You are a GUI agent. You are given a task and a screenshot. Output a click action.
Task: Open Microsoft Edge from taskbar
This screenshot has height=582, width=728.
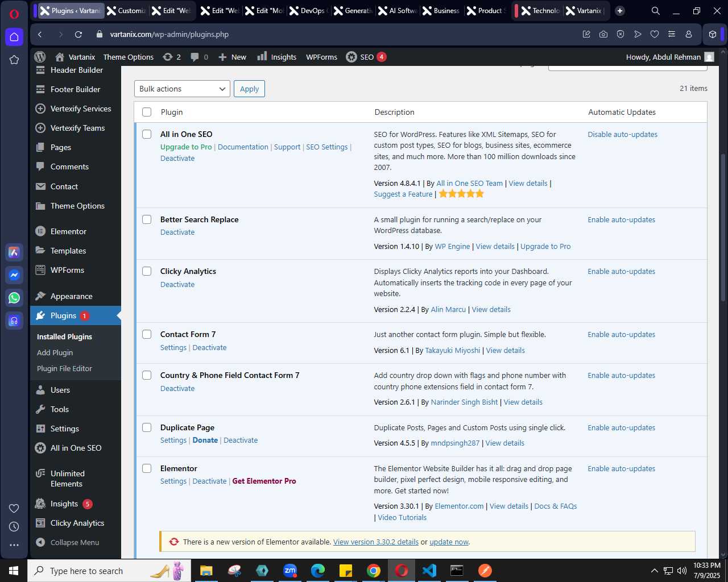318,571
